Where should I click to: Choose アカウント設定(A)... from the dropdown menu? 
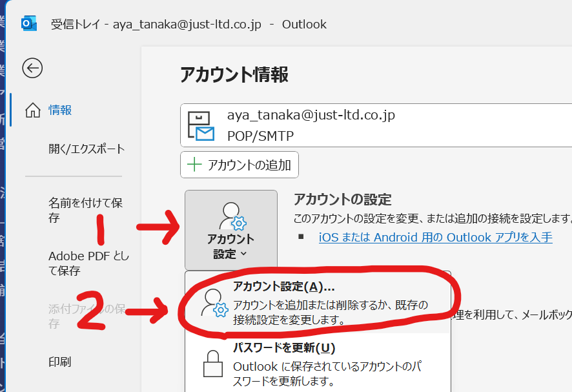[318, 303]
